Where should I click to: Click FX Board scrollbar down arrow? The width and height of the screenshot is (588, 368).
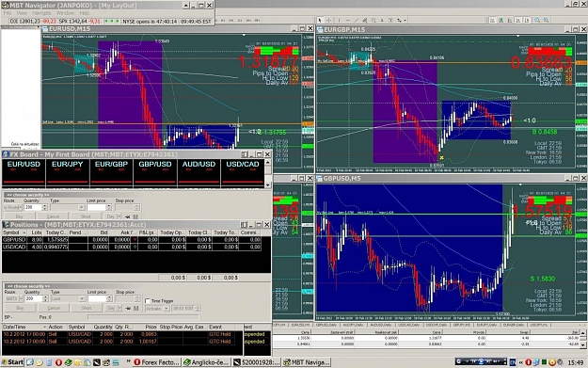pos(268,184)
